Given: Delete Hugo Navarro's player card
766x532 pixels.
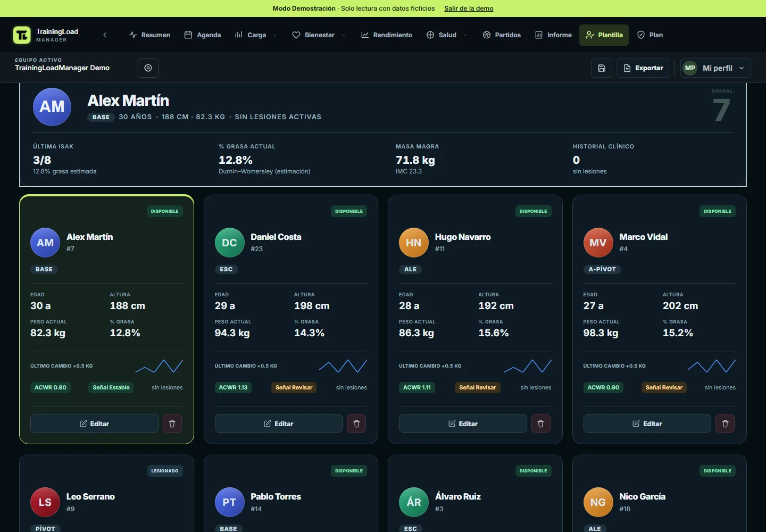Looking at the screenshot, I should [x=540, y=423].
